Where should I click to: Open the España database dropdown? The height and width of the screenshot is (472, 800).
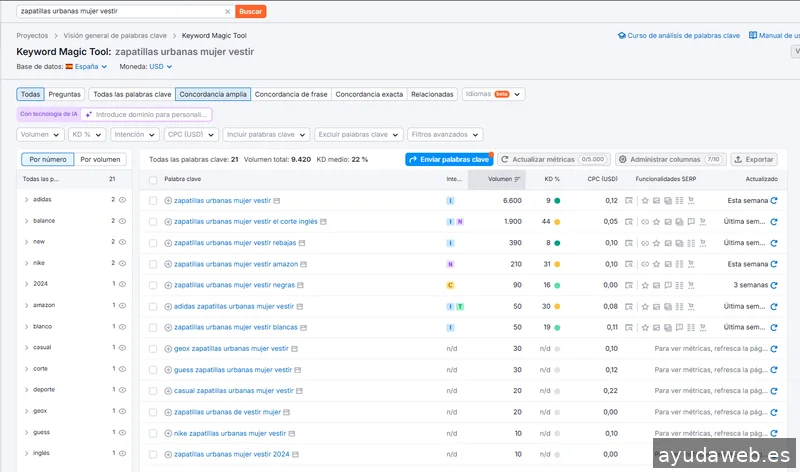pos(85,67)
